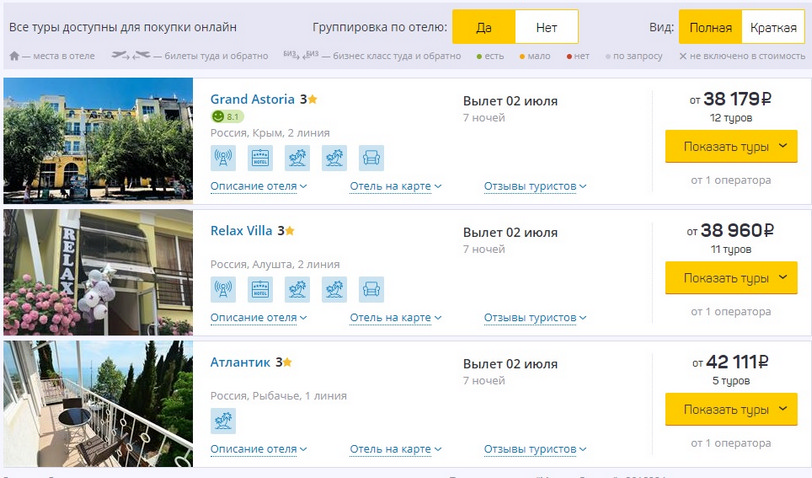Open the Grand Astoria hotel title link
The height and width of the screenshot is (478, 812).
(x=253, y=99)
